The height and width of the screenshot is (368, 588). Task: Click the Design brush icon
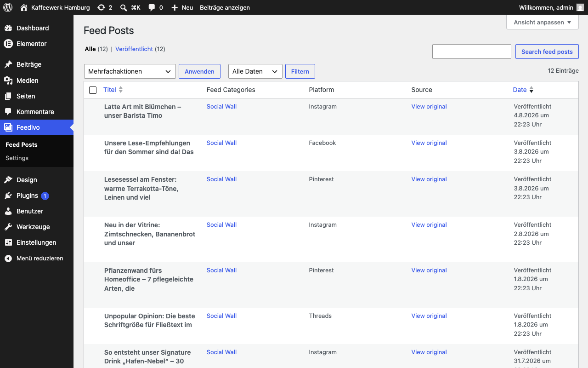click(8, 180)
